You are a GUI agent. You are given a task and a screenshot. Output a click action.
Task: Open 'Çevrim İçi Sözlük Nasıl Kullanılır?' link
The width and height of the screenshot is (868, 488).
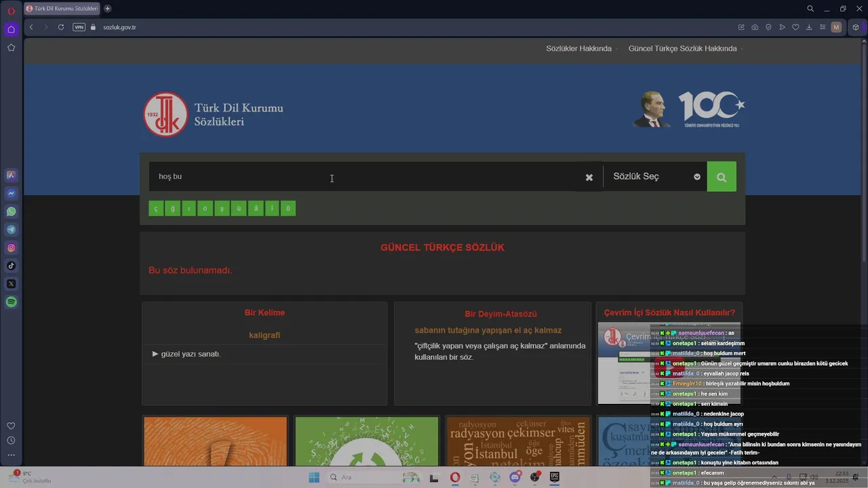[669, 312]
